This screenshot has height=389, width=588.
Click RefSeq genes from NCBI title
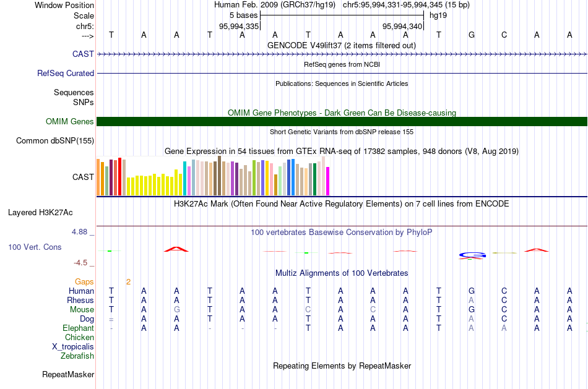pos(342,64)
